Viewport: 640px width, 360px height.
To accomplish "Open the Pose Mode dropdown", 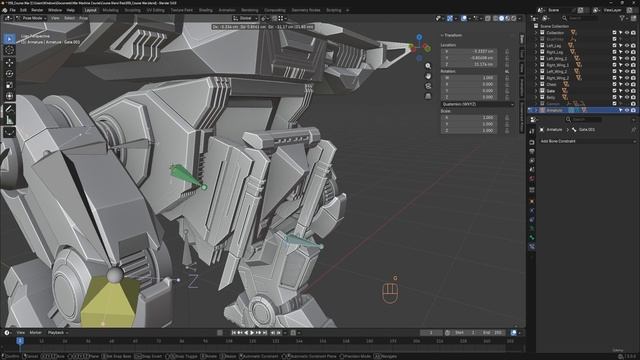I will (x=31, y=18).
